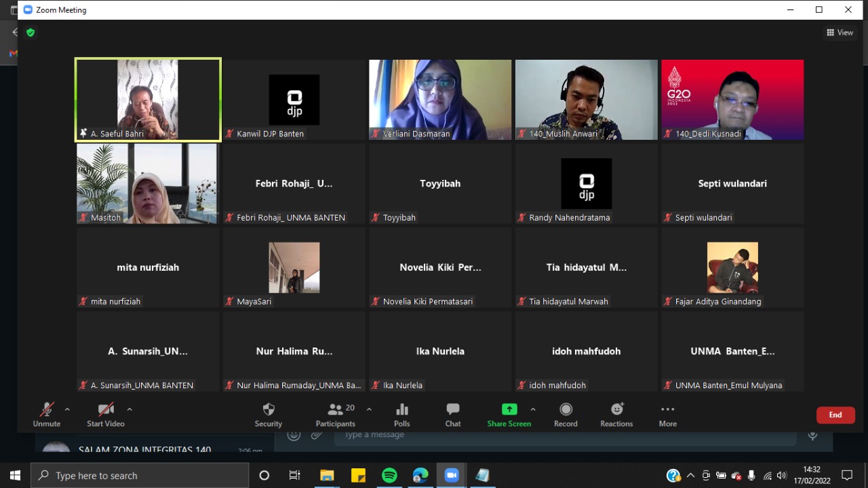868x488 pixels.
Task: Expand share options arrow beside Share Screen
Action: (533, 409)
